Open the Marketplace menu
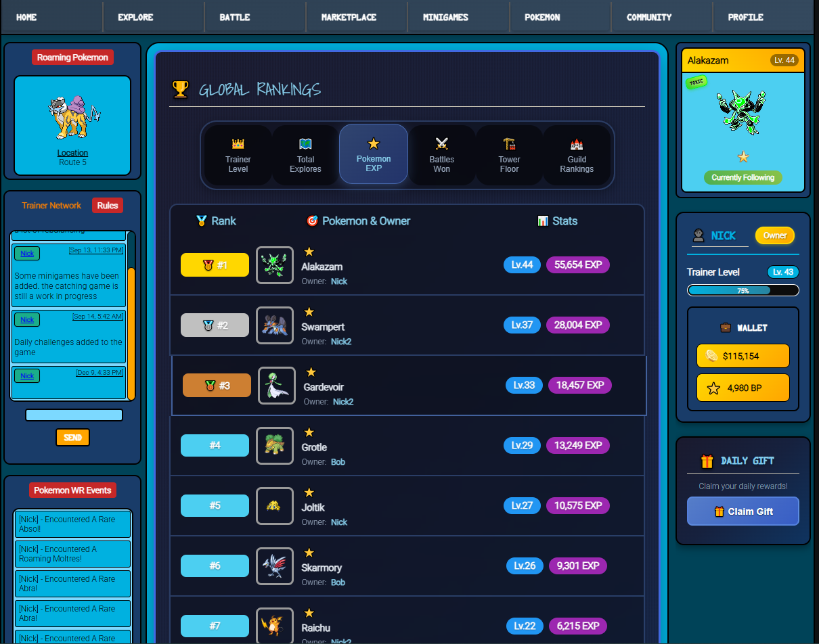This screenshot has height=644, width=819. click(349, 18)
